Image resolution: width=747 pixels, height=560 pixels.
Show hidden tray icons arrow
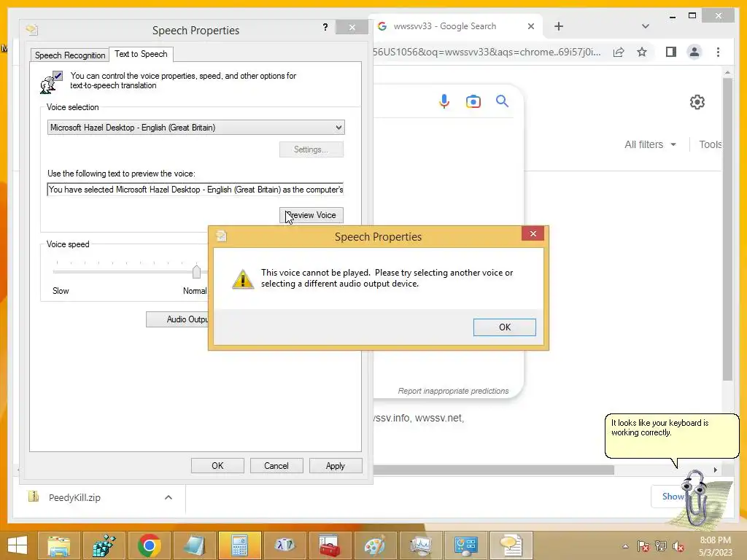[625, 546]
